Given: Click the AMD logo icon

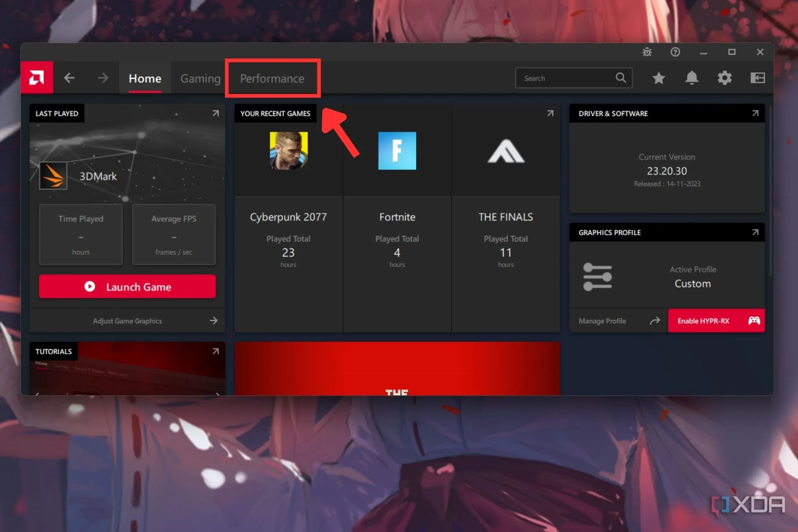Looking at the screenshot, I should click(x=37, y=78).
